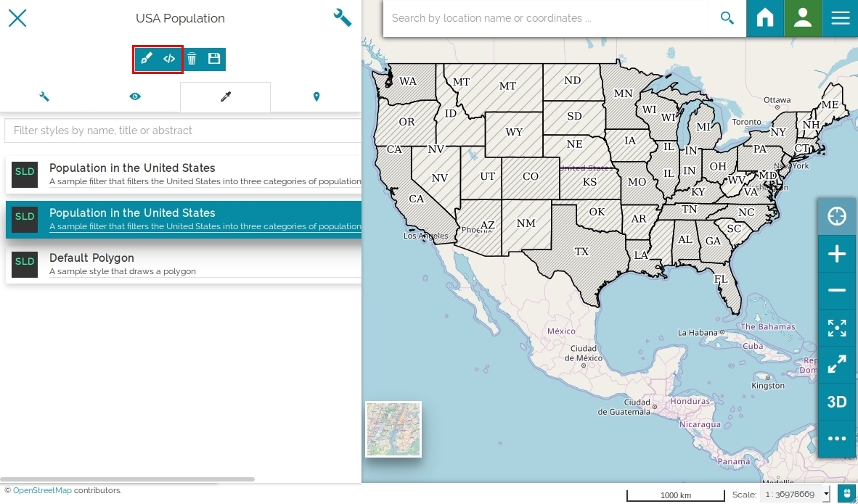Go to the home page icon
The image size is (858, 504).
[x=765, y=18]
